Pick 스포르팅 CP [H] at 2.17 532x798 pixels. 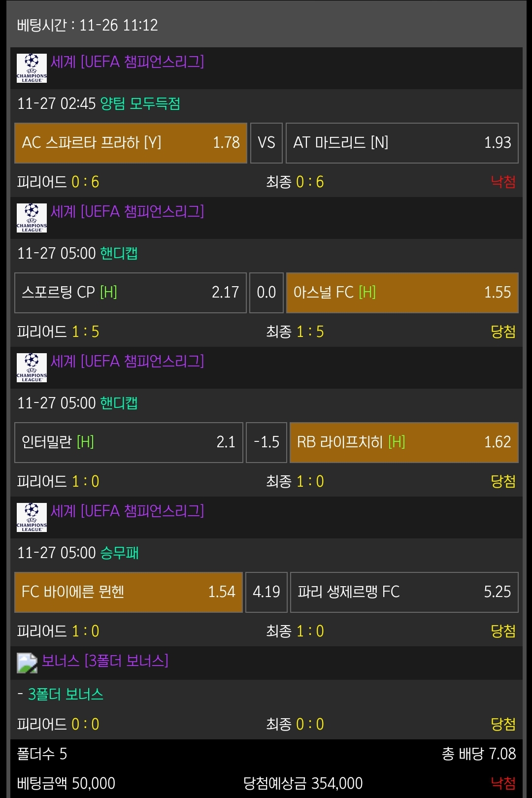click(131, 293)
